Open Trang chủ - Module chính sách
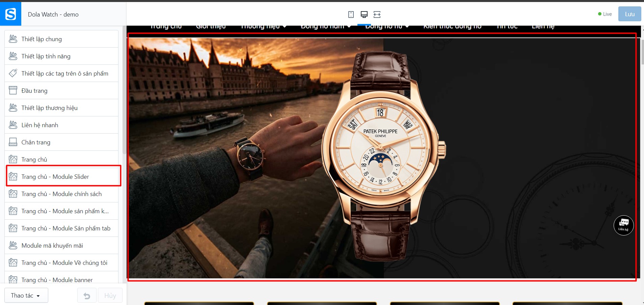644x305 pixels. coord(61,194)
